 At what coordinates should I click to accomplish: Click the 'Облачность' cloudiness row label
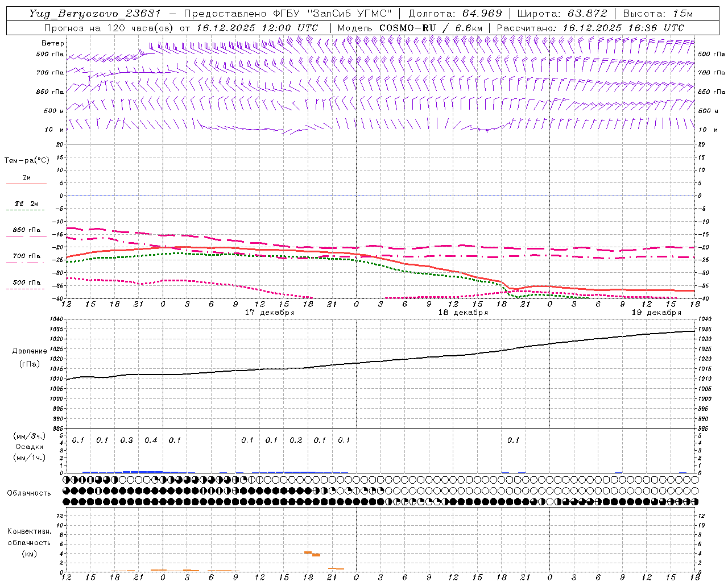click(x=29, y=493)
